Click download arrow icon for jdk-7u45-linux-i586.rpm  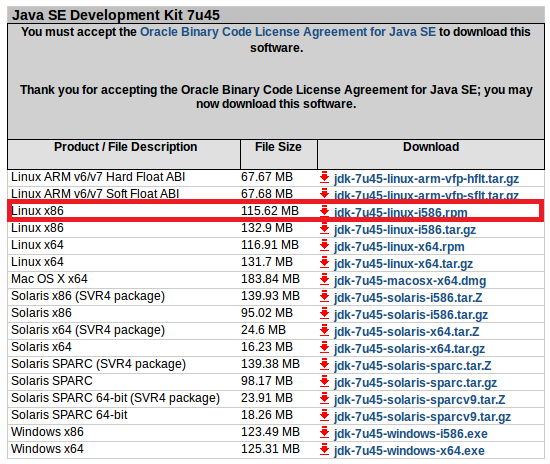point(324,211)
